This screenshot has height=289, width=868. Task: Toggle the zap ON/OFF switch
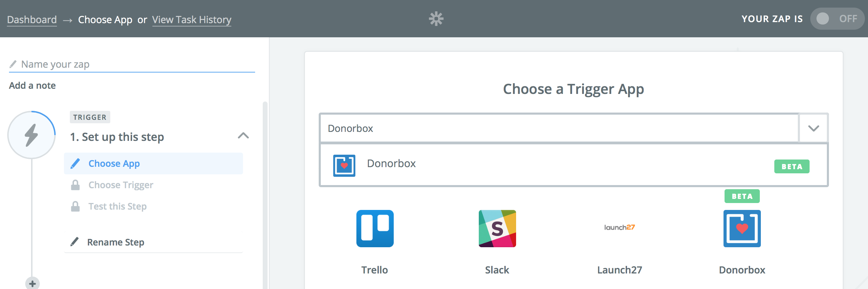(836, 19)
